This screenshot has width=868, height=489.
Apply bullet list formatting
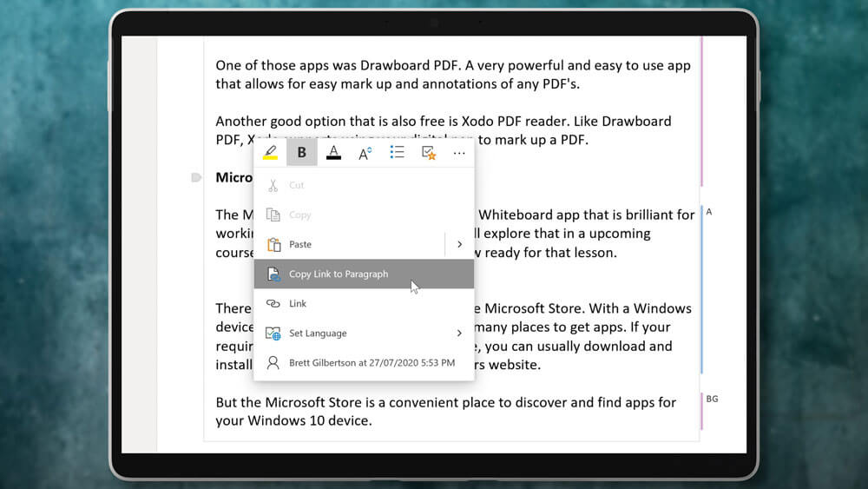tap(397, 153)
